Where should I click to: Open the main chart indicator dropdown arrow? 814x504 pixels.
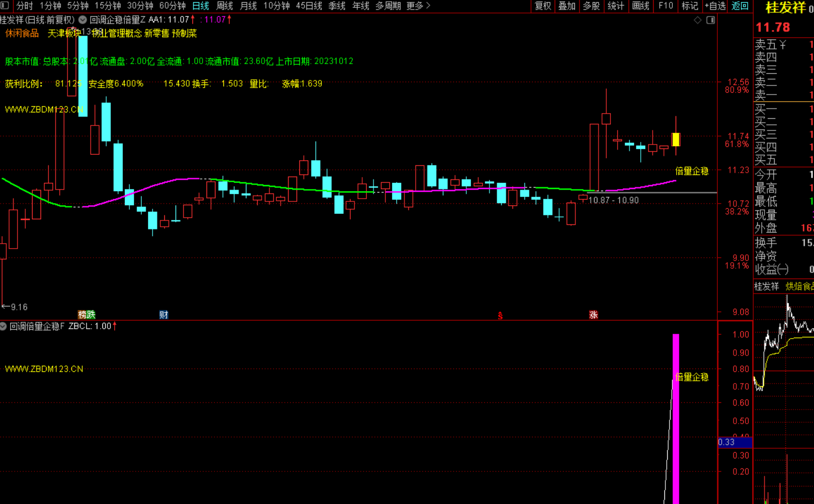click(83, 20)
